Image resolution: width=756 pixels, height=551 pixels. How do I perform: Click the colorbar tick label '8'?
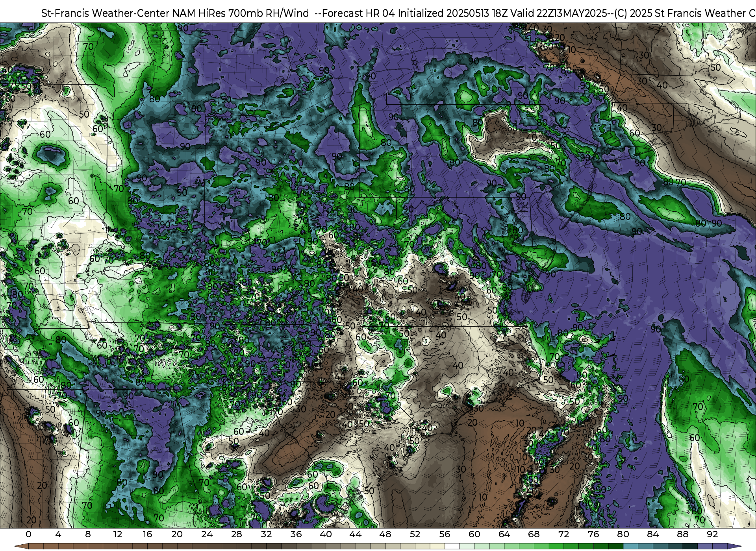[x=88, y=534]
